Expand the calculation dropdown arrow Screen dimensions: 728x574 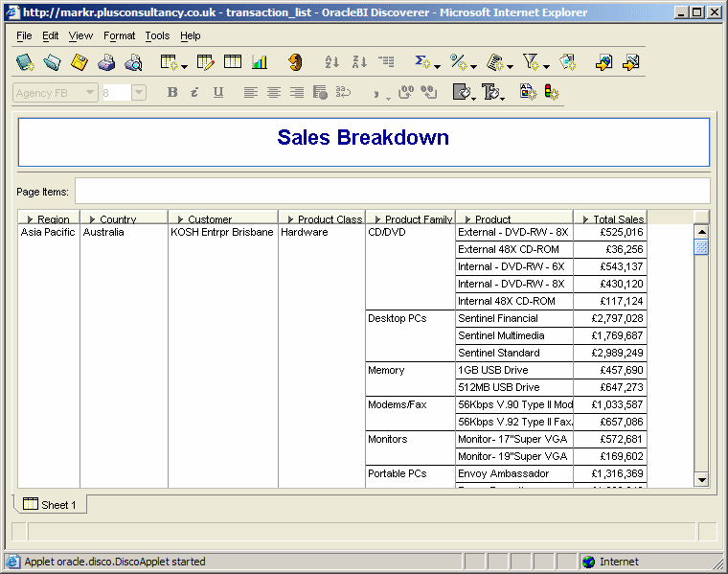(x=510, y=67)
